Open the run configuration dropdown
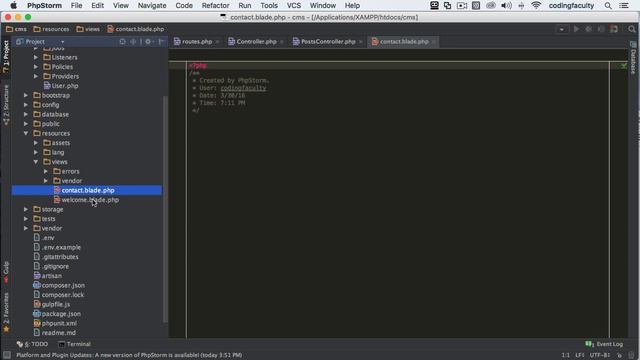Screen dimensions: 640x360 point(562,29)
